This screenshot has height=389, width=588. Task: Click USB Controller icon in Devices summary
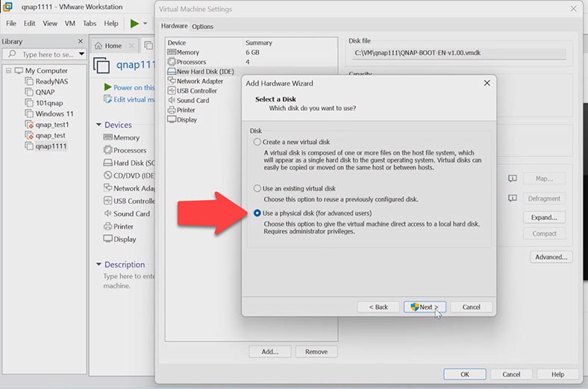click(x=107, y=201)
